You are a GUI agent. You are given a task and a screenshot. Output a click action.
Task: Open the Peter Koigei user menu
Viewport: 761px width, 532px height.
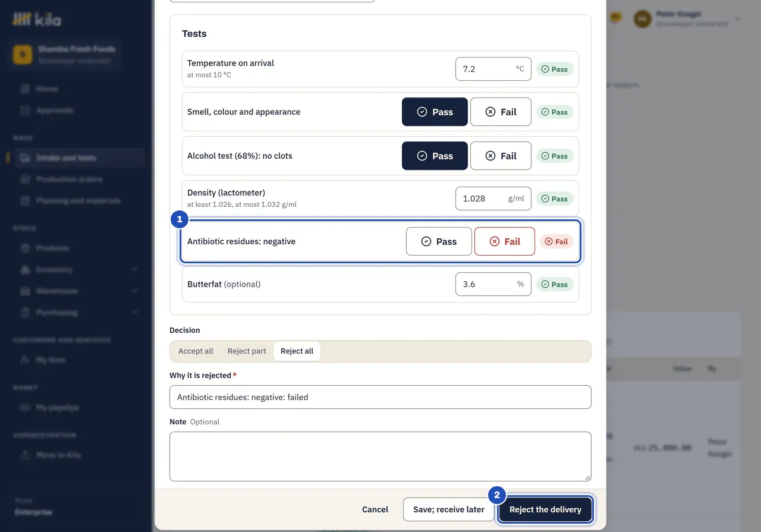tap(688, 18)
